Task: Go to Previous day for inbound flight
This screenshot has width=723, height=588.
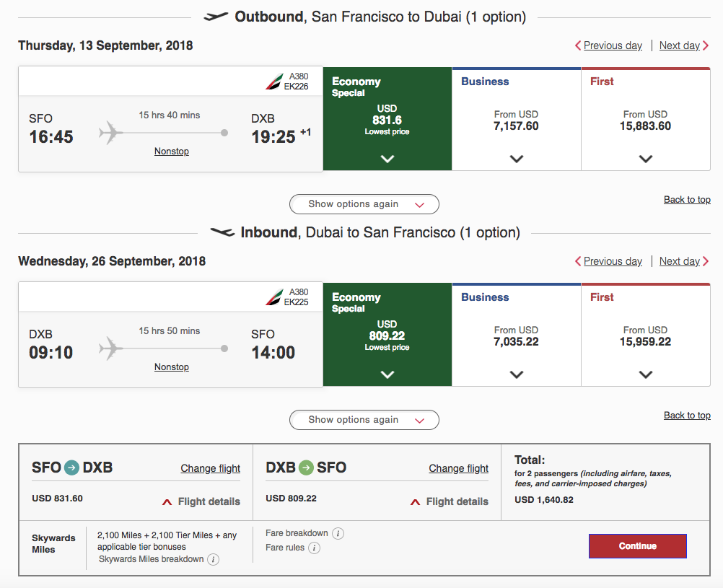Action: [x=609, y=261]
